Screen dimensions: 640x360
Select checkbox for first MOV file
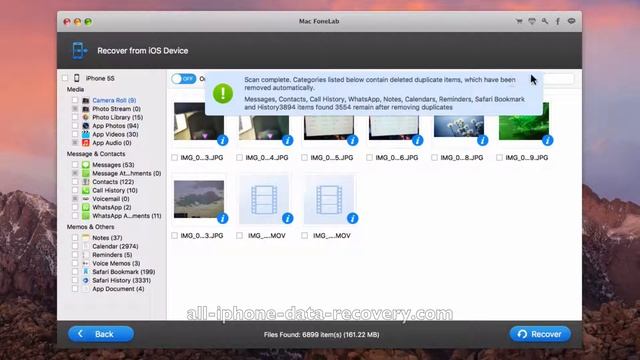pyautogui.click(x=240, y=236)
